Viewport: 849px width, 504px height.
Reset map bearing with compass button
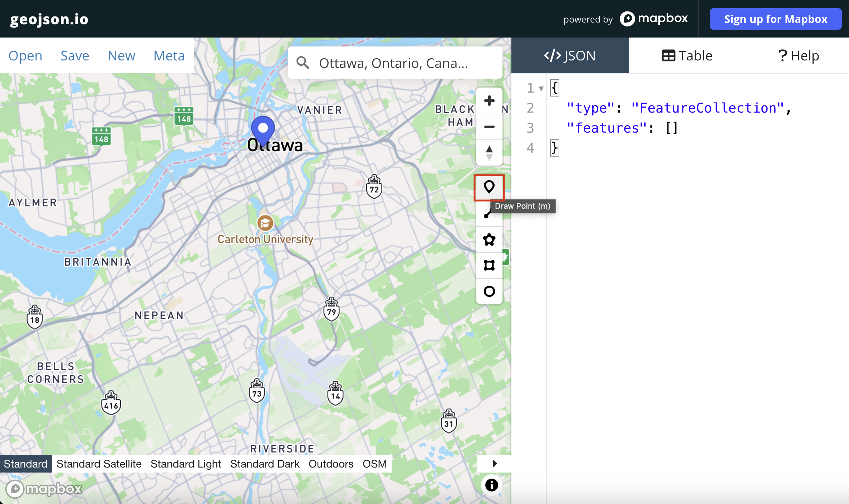489,153
